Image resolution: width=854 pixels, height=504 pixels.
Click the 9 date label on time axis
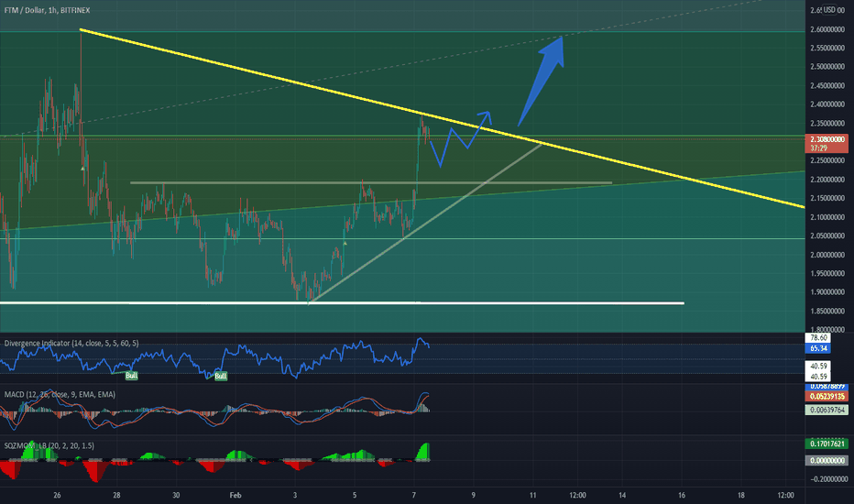pyautogui.click(x=474, y=495)
